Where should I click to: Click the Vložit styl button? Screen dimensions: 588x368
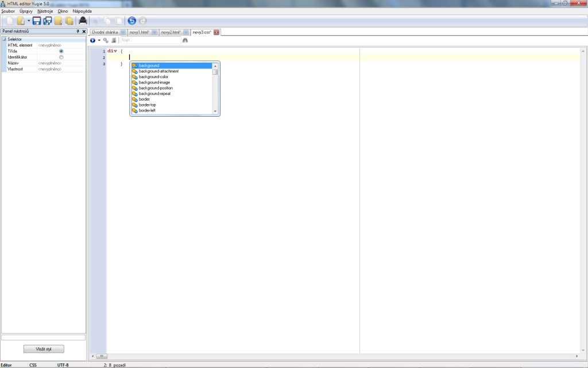point(44,349)
